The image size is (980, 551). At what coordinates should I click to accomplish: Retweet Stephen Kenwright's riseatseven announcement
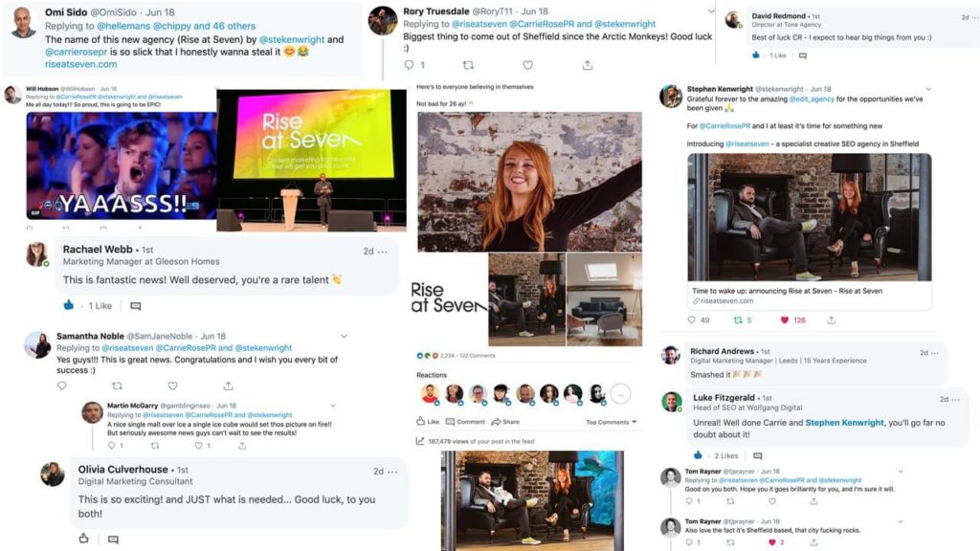coord(738,320)
